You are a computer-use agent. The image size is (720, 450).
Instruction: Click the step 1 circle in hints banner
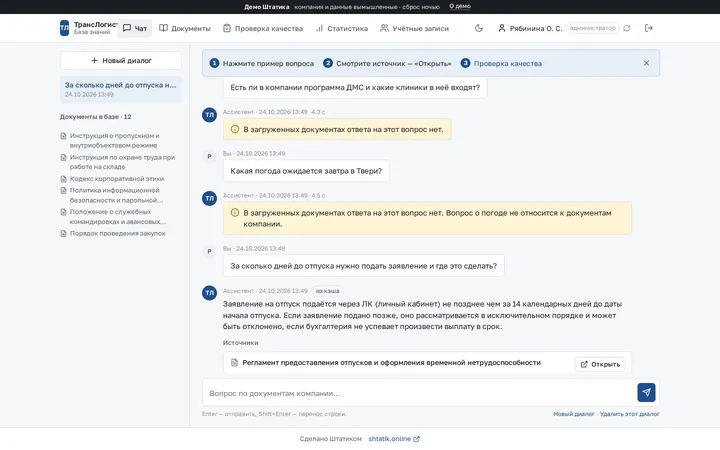[214, 63]
